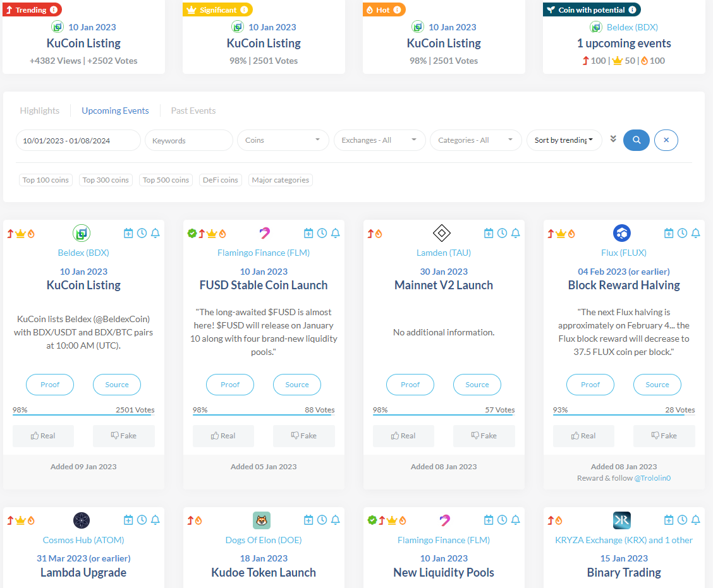The width and height of the screenshot is (713, 588).
Task: Click bell icon on FUSD Stable Coin card
Action: 335,233
